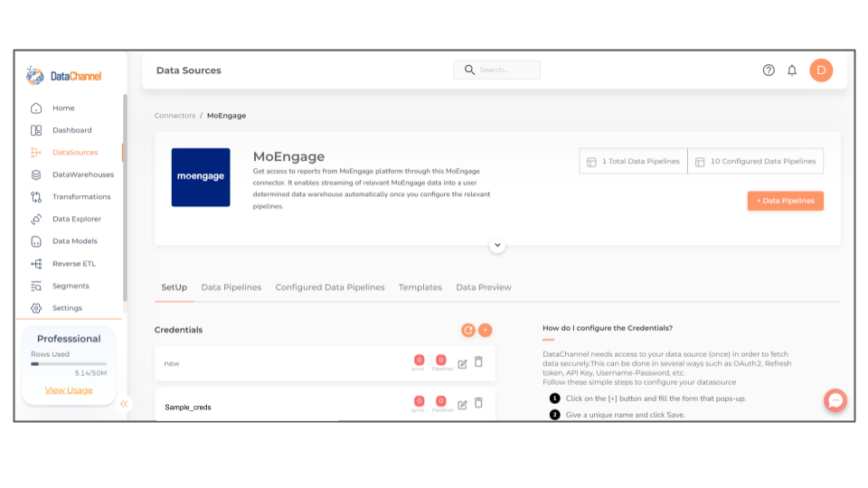Click the DataChannel logo
Image resolution: width=868 pixels, height=488 pixels.
tap(63, 76)
